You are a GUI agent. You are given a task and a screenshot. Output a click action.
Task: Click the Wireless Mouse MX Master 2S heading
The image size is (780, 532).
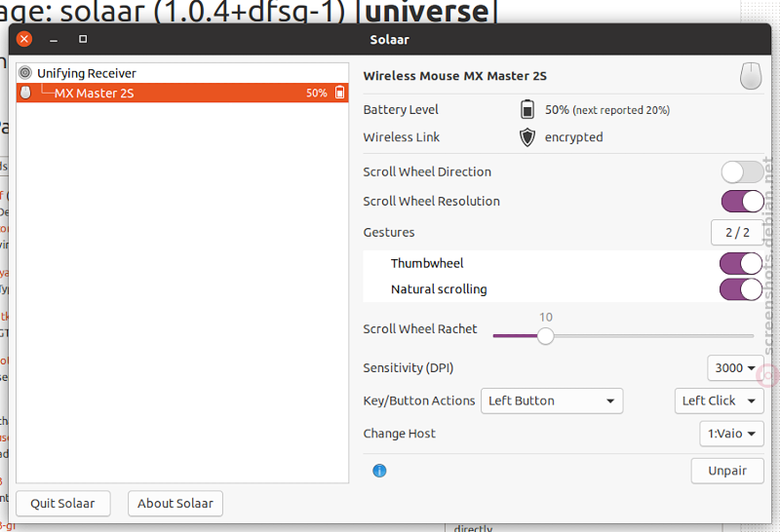pos(454,76)
